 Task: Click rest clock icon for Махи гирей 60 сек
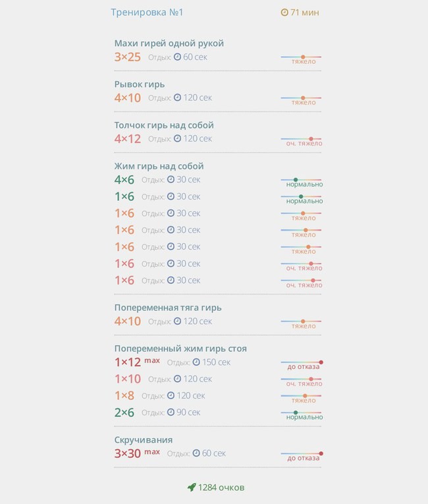click(177, 57)
